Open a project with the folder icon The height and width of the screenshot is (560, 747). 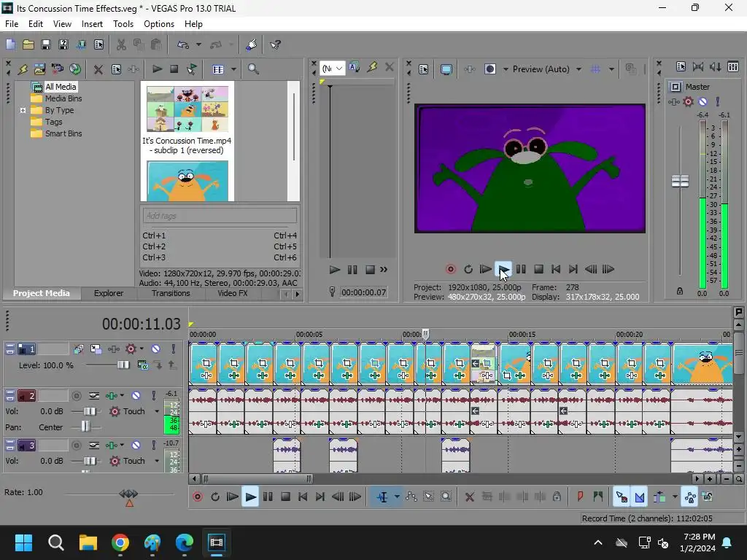[28, 44]
